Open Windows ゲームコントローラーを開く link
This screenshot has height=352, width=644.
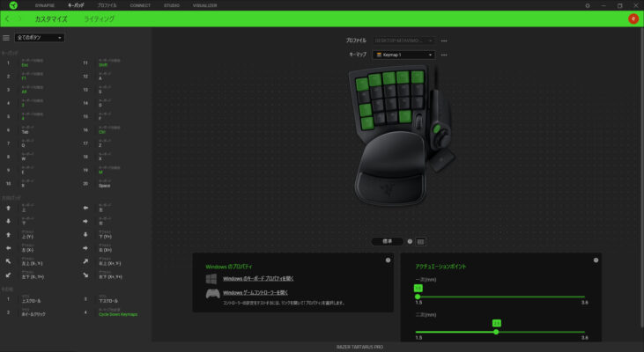[255, 292]
